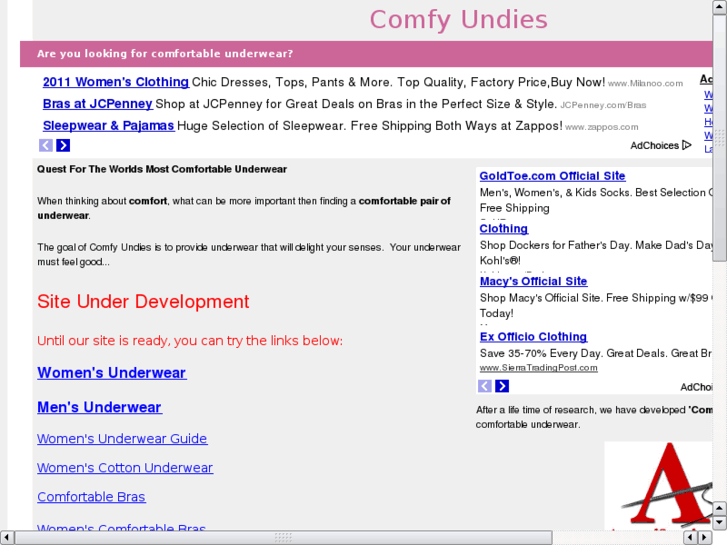Click the JCPenney.com/Bras ad URL text
This screenshot has width=727, height=545.
pyautogui.click(x=603, y=105)
